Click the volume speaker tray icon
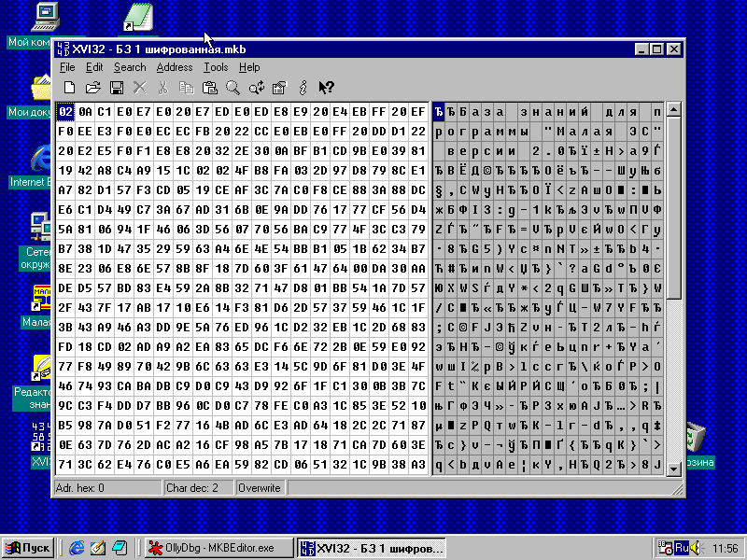The width and height of the screenshot is (747, 560). (x=696, y=549)
